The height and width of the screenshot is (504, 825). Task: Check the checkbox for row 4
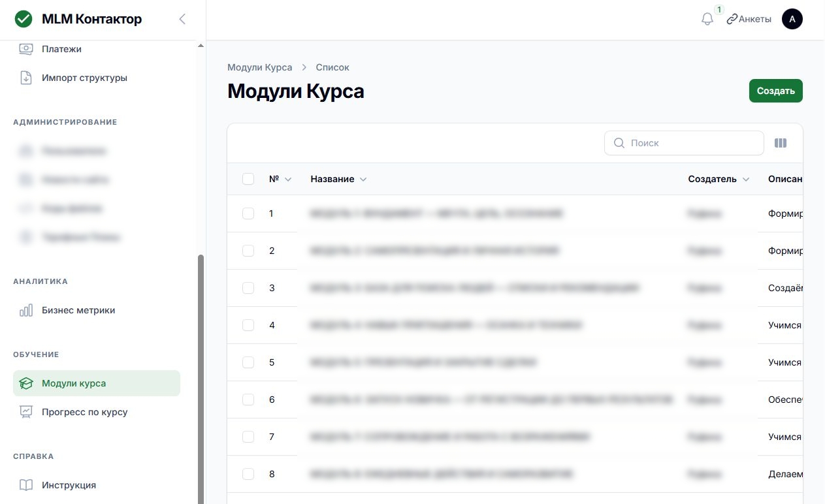(248, 325)
